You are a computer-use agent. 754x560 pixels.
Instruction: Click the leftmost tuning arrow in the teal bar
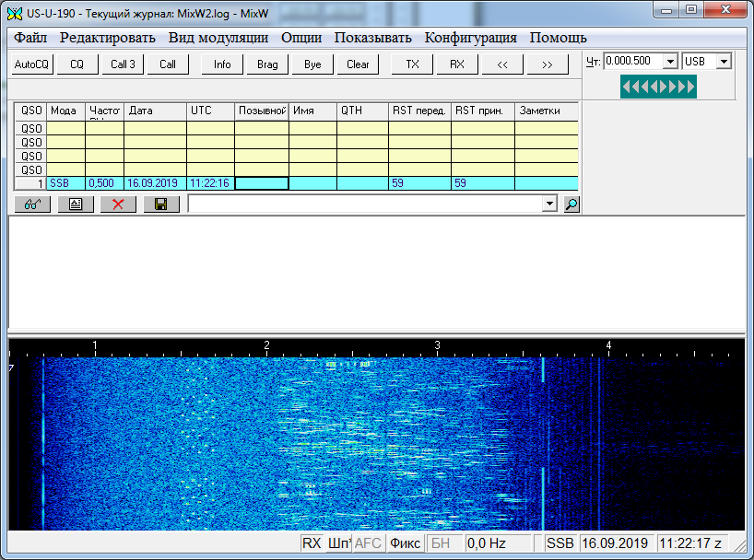tap(626, 87)
